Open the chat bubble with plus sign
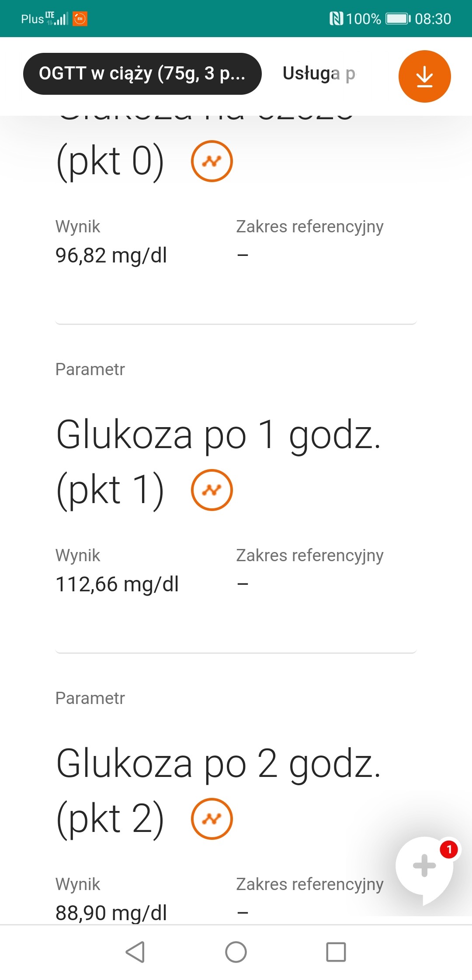 pyautogui.click(x=424, y=867)
